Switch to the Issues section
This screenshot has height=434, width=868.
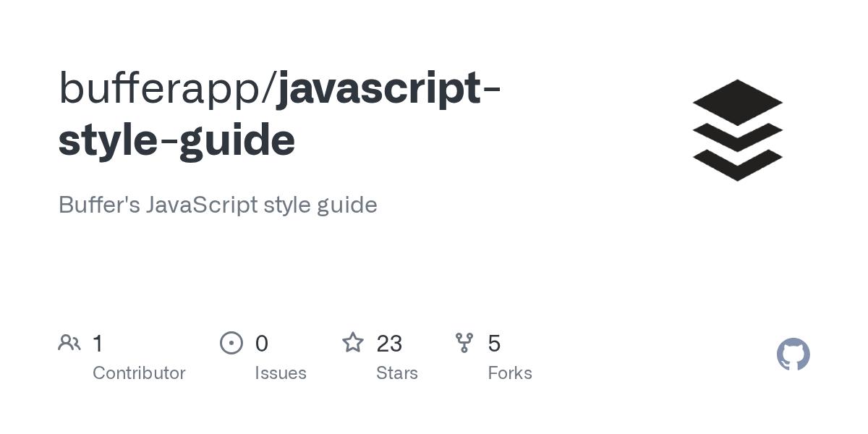pyautogui.click(x=281, y=373)
